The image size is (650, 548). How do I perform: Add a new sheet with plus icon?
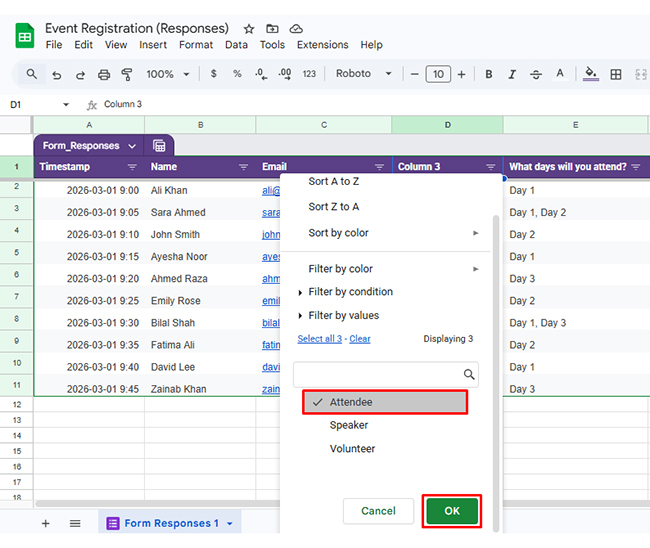coord(46,524)
